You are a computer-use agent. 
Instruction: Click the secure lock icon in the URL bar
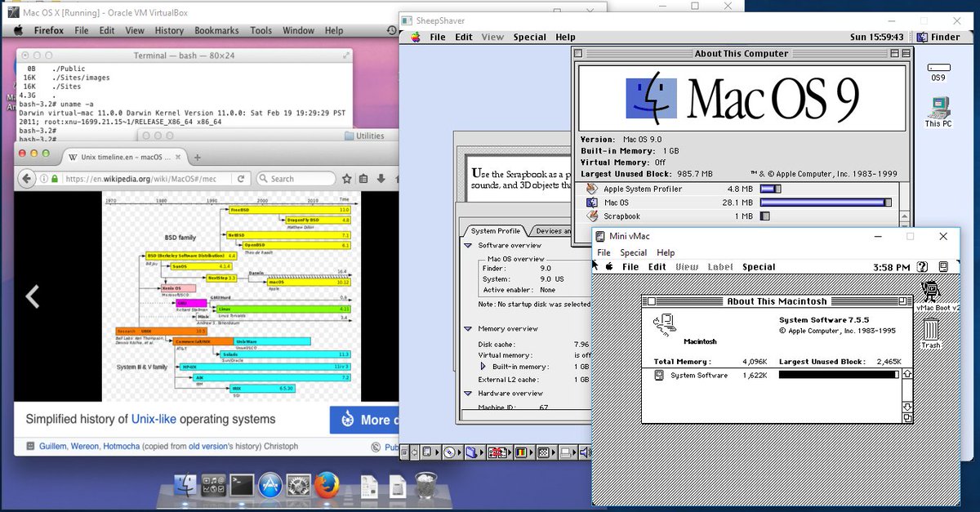(x=55, y=178)
